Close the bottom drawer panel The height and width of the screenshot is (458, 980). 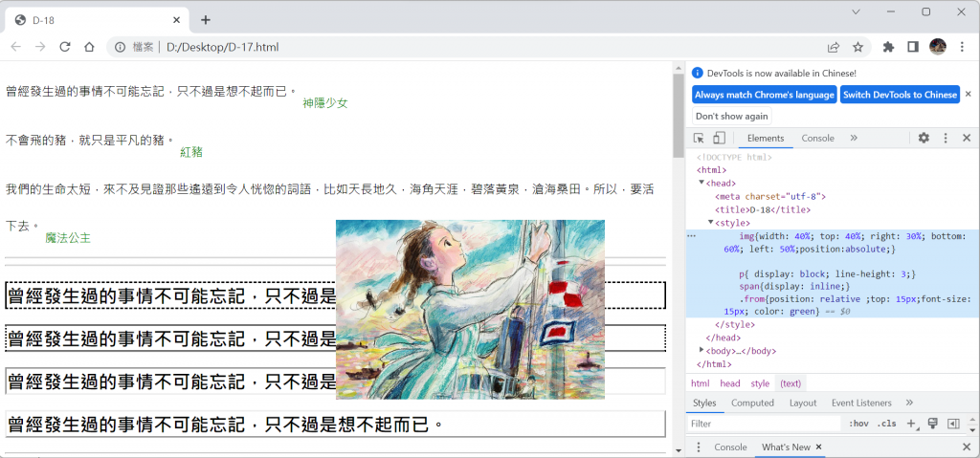point(967,447)
